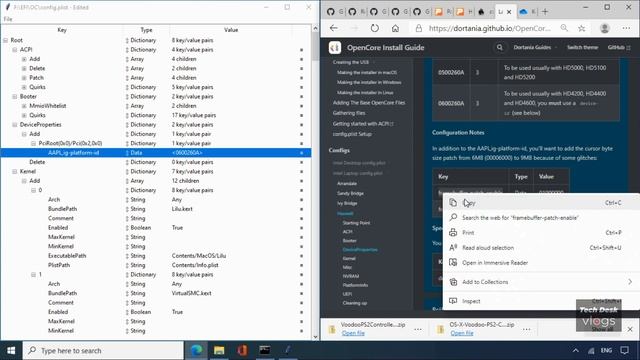Click the Windows taskbar search box
640x360 pixels.
tap(103, 350)
